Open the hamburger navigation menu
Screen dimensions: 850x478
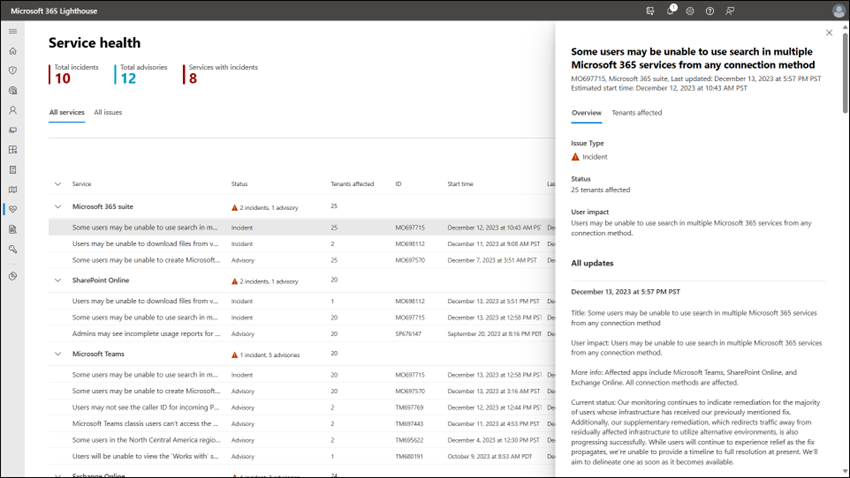pyautogui.click(x=13, y=31)
